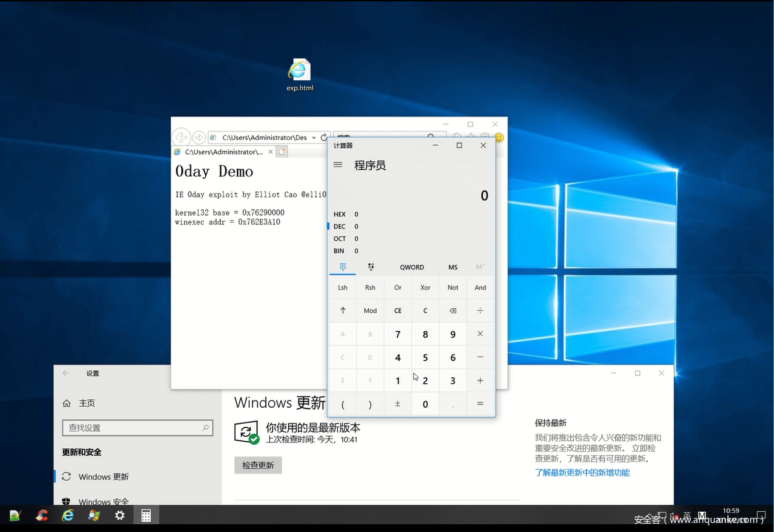Viewport: 774px width, 532px height.
Task: Select HEX number base
Action: (x=340, y=214)
